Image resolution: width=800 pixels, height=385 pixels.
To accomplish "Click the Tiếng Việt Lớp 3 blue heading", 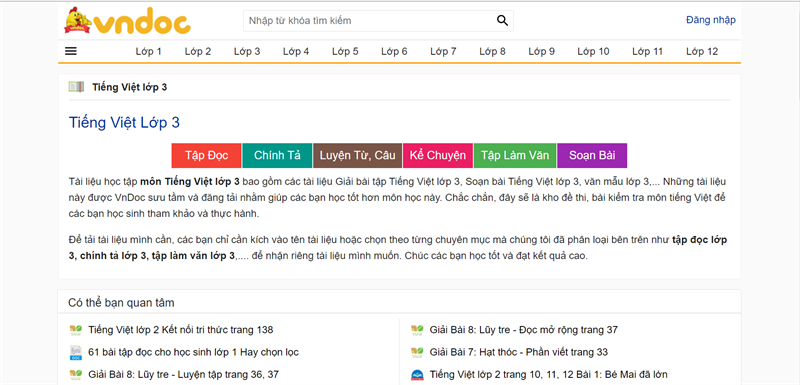I will point(124,123).
